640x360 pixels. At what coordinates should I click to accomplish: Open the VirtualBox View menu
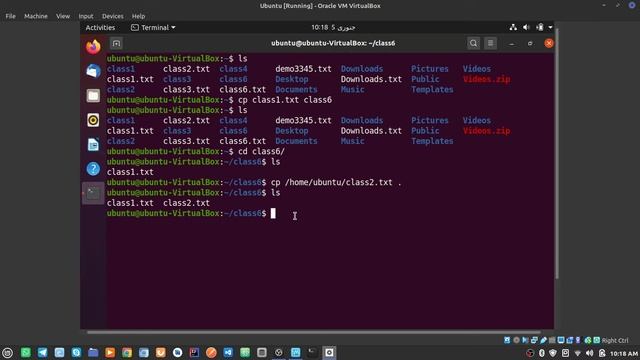63,16
